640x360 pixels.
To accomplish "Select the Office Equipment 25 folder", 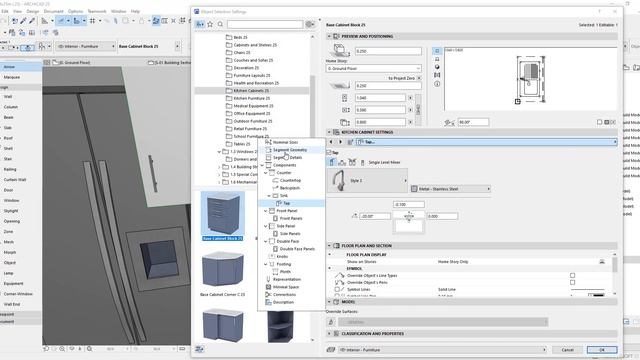I will click(252, 113).
